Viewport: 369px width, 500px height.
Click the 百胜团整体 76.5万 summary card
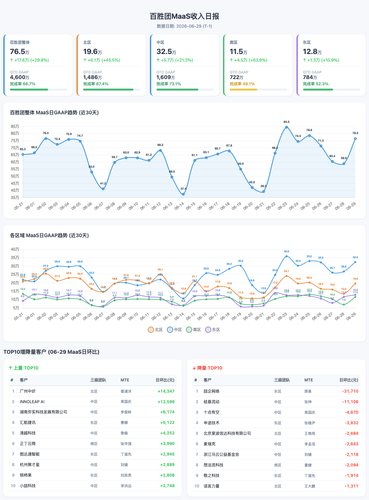38,65
